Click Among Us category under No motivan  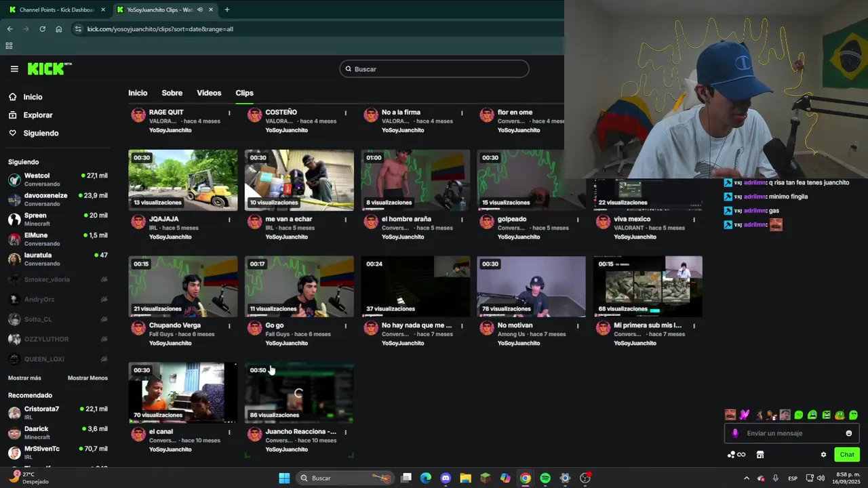point(511,334)
